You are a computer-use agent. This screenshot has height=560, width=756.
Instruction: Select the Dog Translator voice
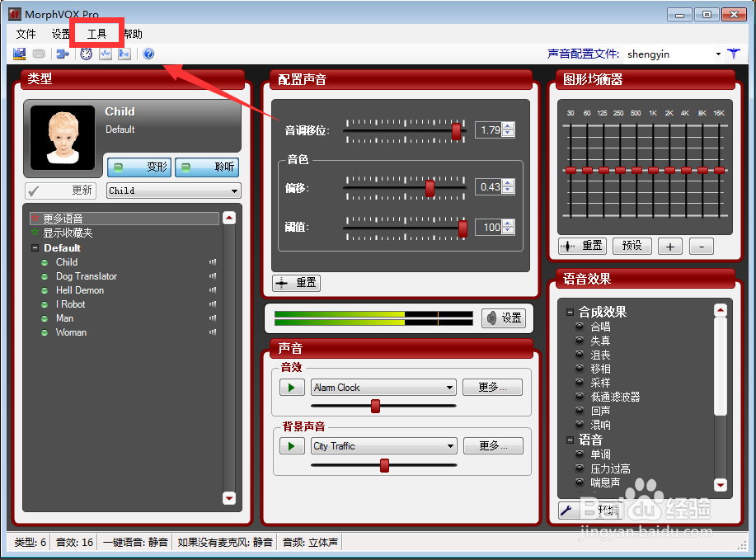pyautogui.click(x=87, y=276)
